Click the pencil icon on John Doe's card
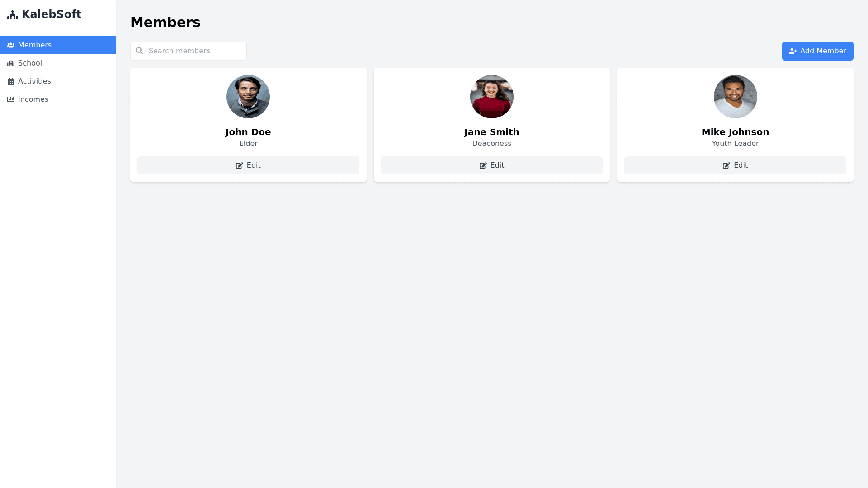This screenshot has height=488, width=868. pyautogui.click(x=240, y=166)
